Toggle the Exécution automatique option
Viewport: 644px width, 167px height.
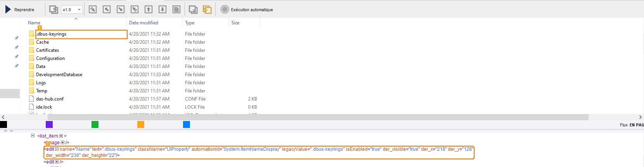[225, 10]
